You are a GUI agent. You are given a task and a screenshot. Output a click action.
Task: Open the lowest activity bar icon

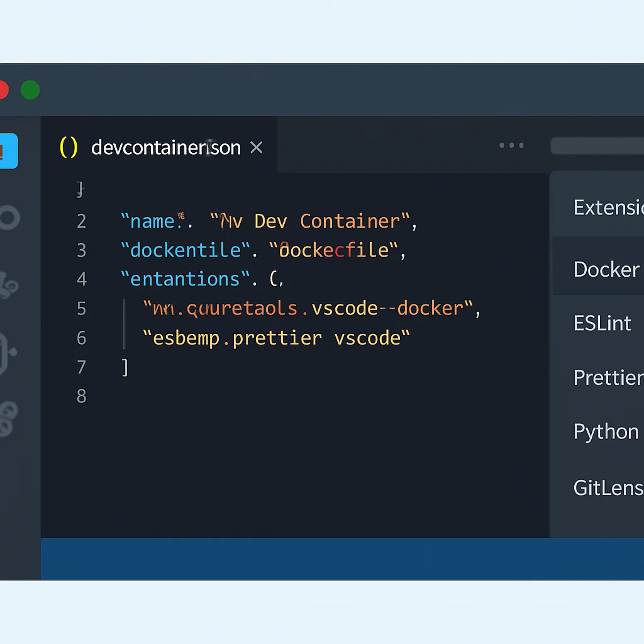click(8, 418)
